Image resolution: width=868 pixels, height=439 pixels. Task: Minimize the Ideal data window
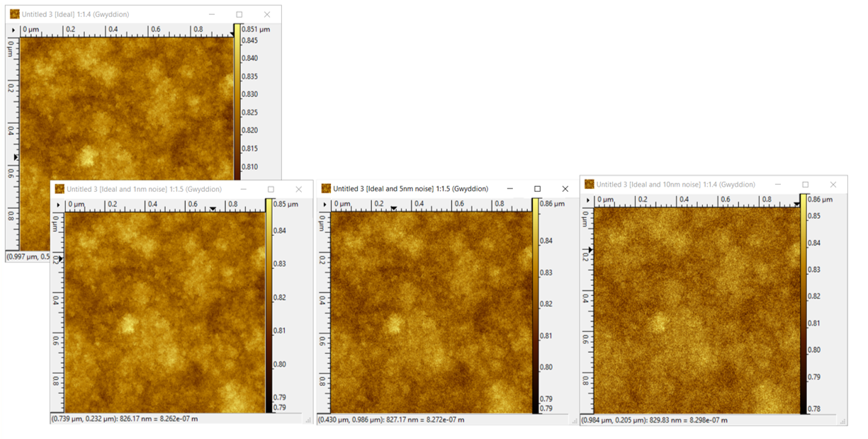tap(210, 13)
